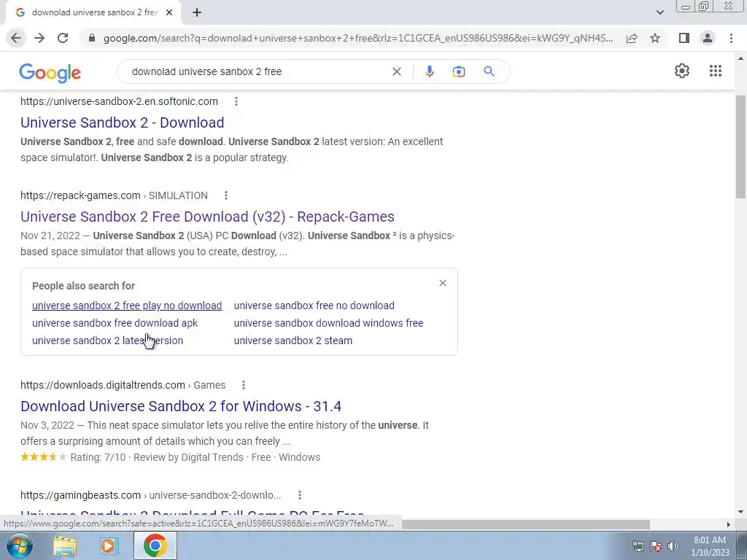
Task: Share this page via the share icon
Action: tap(632, 38)
